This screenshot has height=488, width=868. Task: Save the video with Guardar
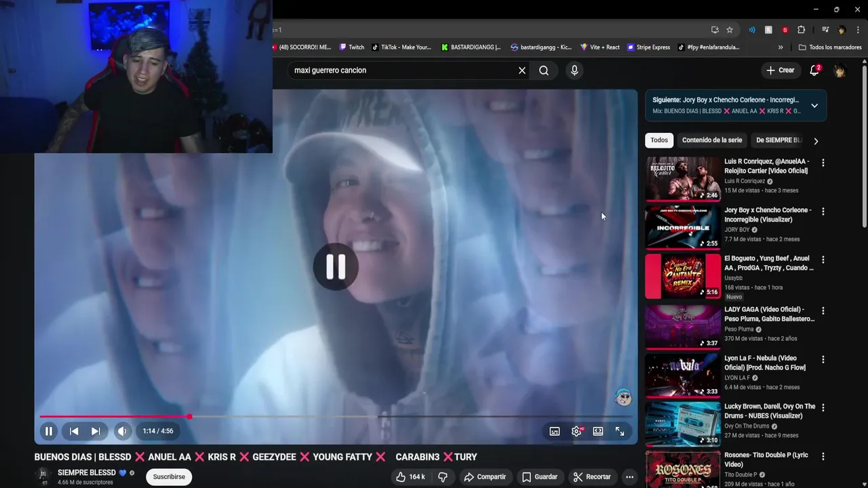coord(540,477)
